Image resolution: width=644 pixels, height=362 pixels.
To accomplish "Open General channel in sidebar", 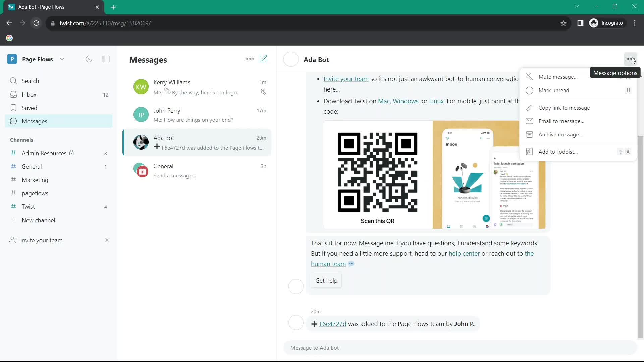I will (59, 166).
